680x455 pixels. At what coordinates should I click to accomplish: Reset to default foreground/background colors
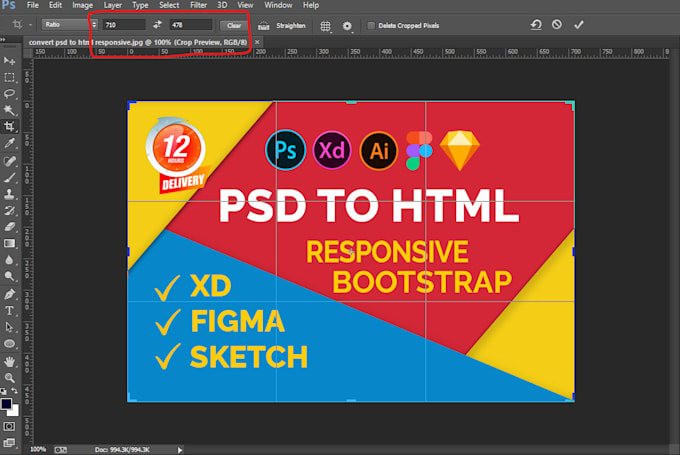click(3, 391)
